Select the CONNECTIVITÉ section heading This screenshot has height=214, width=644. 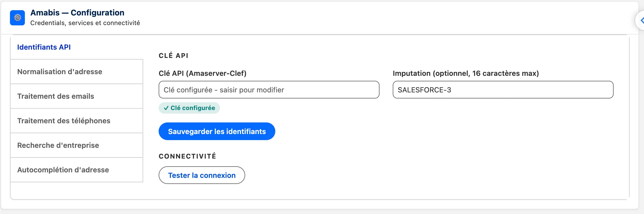coord(187,156)
